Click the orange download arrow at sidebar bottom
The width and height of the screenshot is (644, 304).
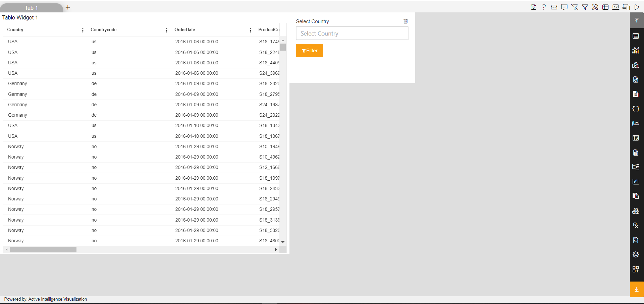tap(637, 289)
